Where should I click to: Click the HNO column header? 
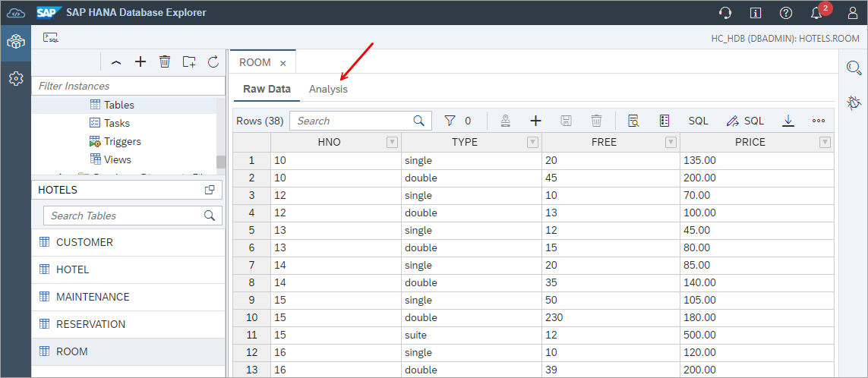click(x=329, y=143)
